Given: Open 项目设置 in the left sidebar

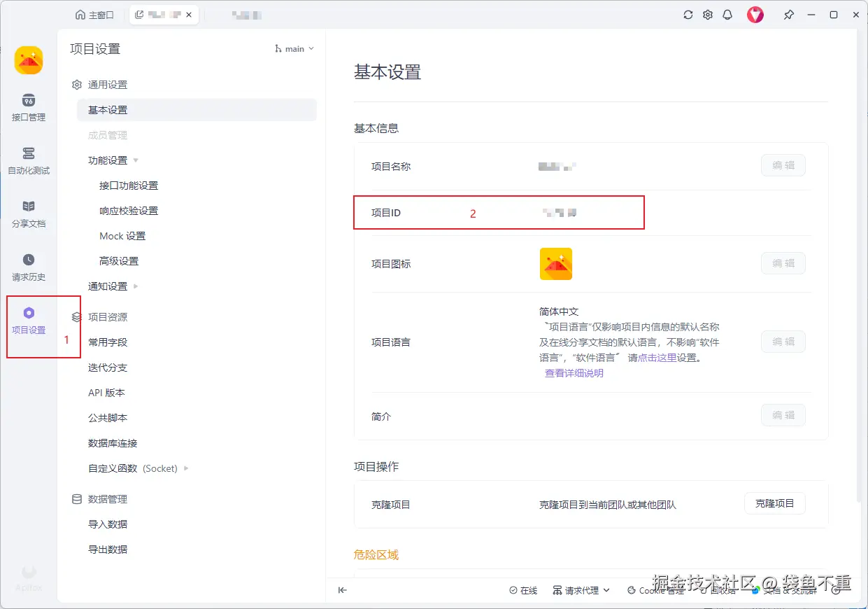Looking at the screenshot, I should (29, 321).
